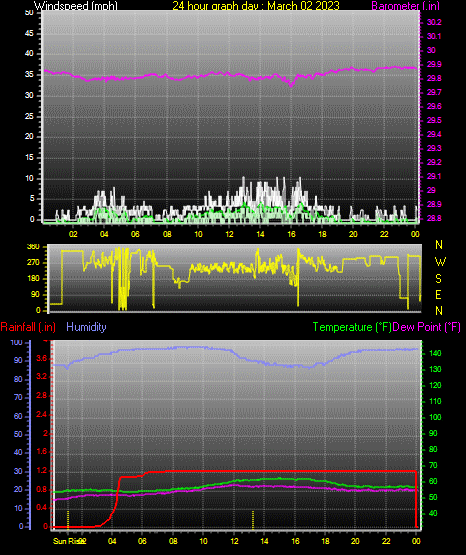Screen dimensions: 466x555
Task: Click the Barometer (.in) axis title
Action: tap(405, 6)
